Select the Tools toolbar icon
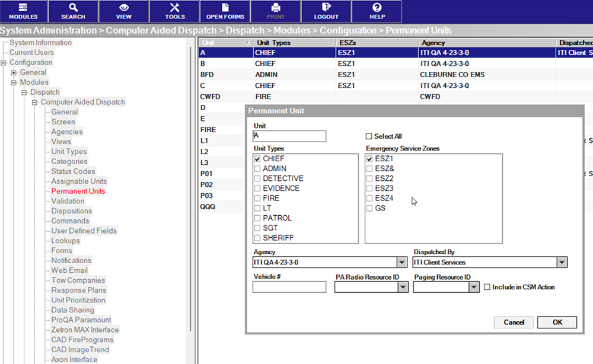Viewport: 593px width, 364px height. 174,11
